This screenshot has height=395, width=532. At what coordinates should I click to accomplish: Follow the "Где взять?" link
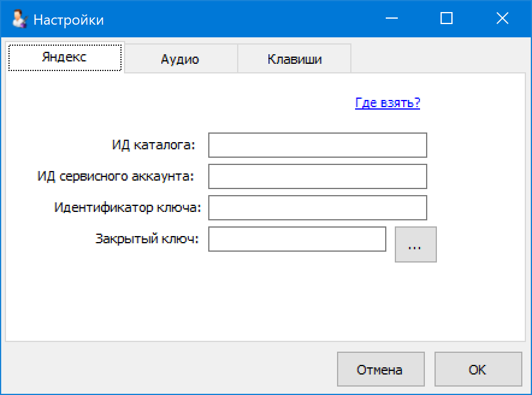coord(388,103)
